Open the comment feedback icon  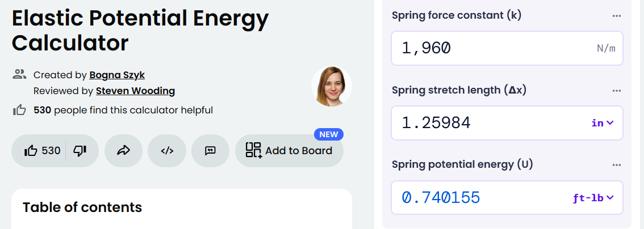click(210, 151)
